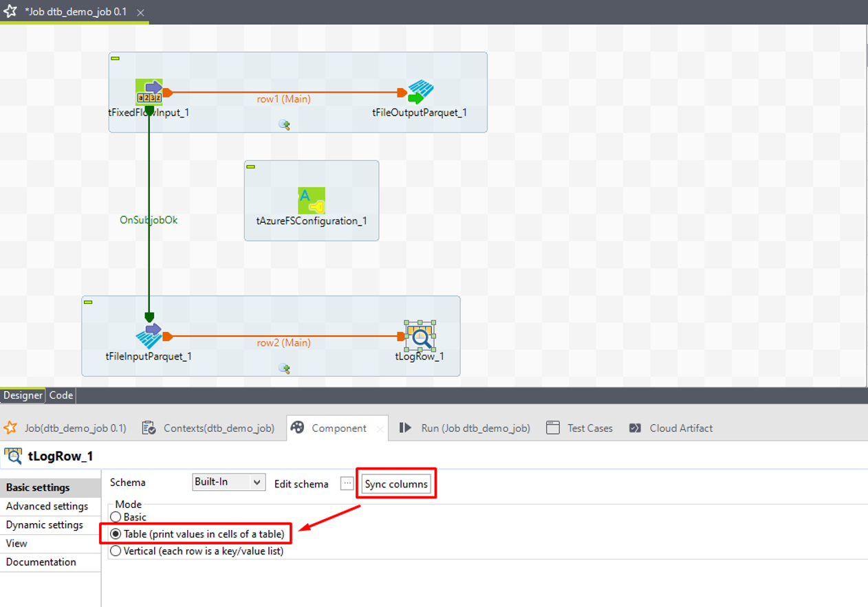Select the tFileOutputParquet_1 component icon

tap(420, 92)
